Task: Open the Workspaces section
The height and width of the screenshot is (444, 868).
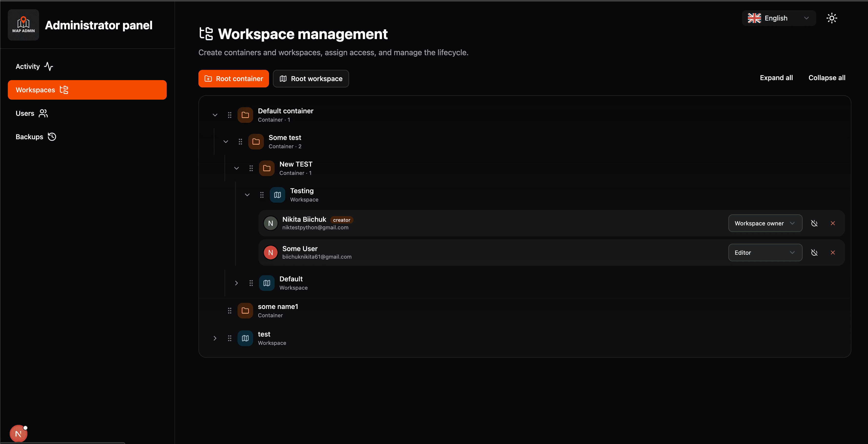Action: click(87, 90)
